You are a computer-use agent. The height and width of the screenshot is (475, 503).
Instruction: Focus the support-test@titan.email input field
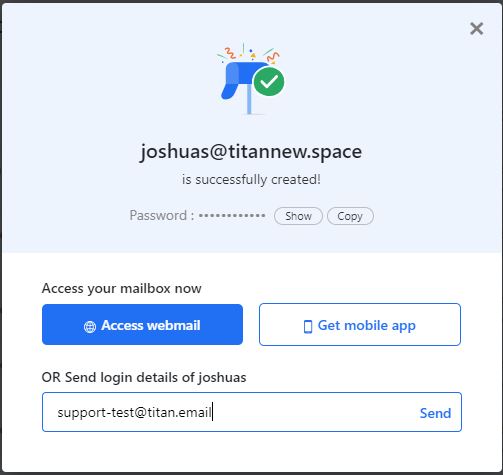pos(252,412)
